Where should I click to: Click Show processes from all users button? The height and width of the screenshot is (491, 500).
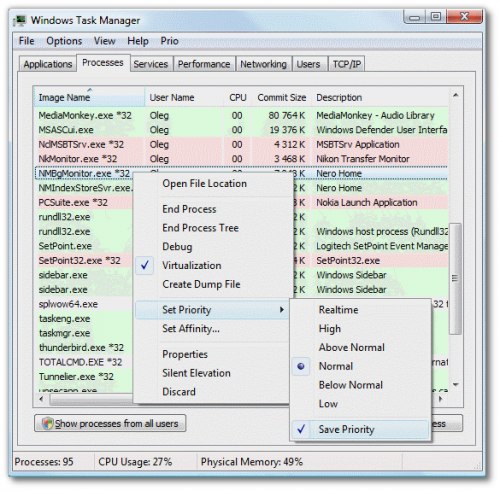(110, 423)
